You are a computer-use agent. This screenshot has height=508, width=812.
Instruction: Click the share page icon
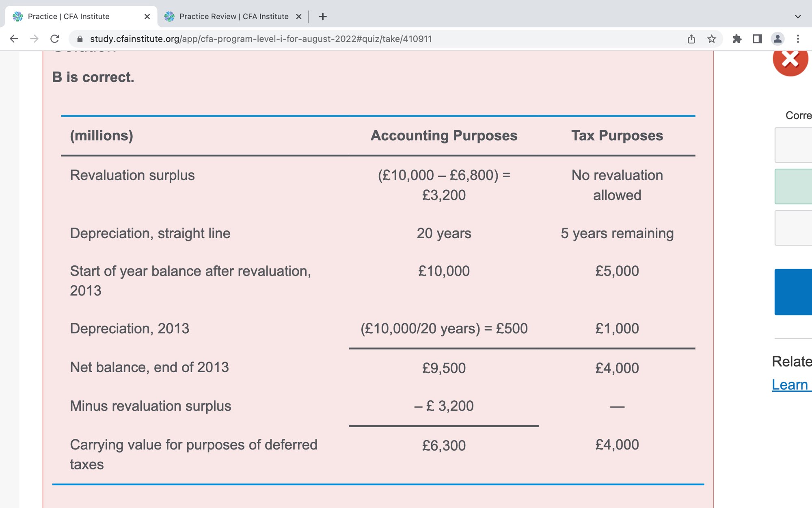691,39
